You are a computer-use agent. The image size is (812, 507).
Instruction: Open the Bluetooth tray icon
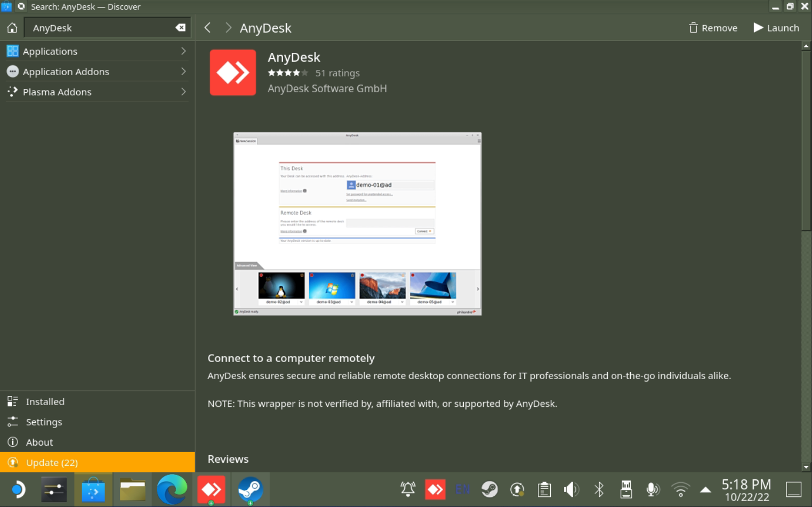pyautogui.click(x=599, y=489)
